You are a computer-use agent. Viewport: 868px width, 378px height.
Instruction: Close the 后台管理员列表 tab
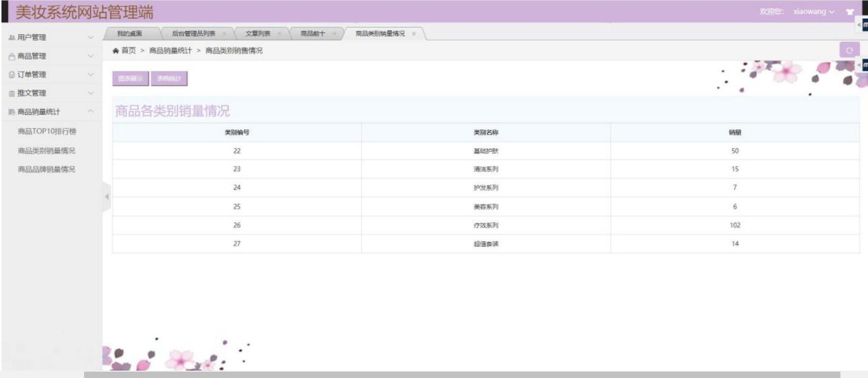(x=224, y=33)
